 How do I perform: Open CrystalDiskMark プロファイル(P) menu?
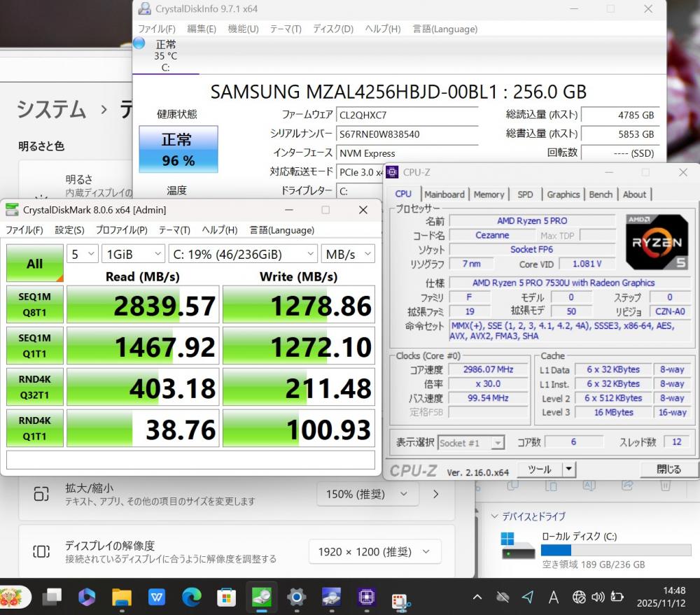click(x=121, y=230)
